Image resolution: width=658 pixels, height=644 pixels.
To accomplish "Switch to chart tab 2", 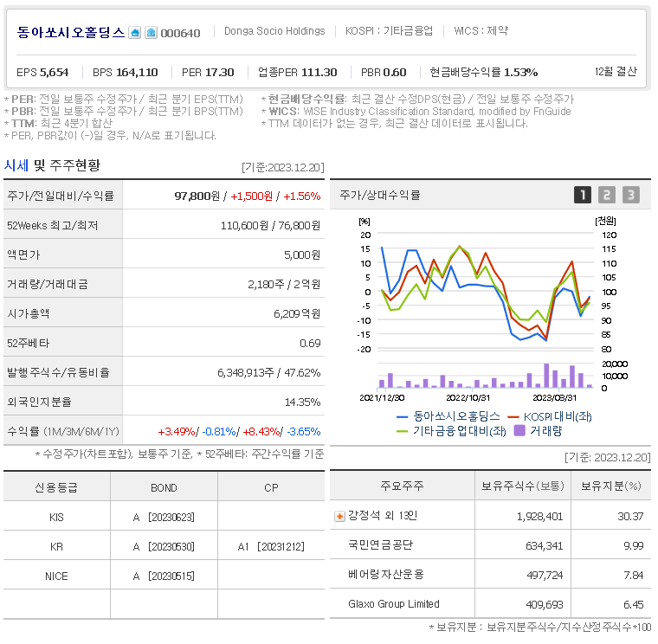I will click(607, 195).
